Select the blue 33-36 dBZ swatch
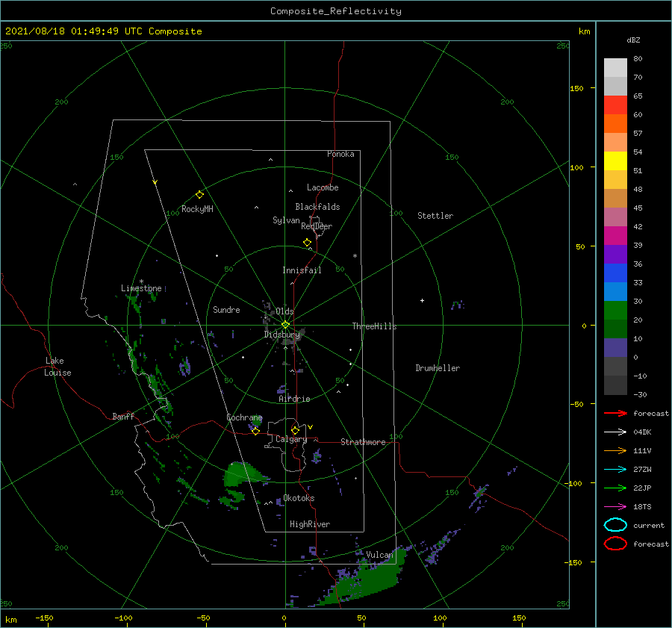Screen dimensions: 672x628 pyautogui.click(x=615, y=273)
